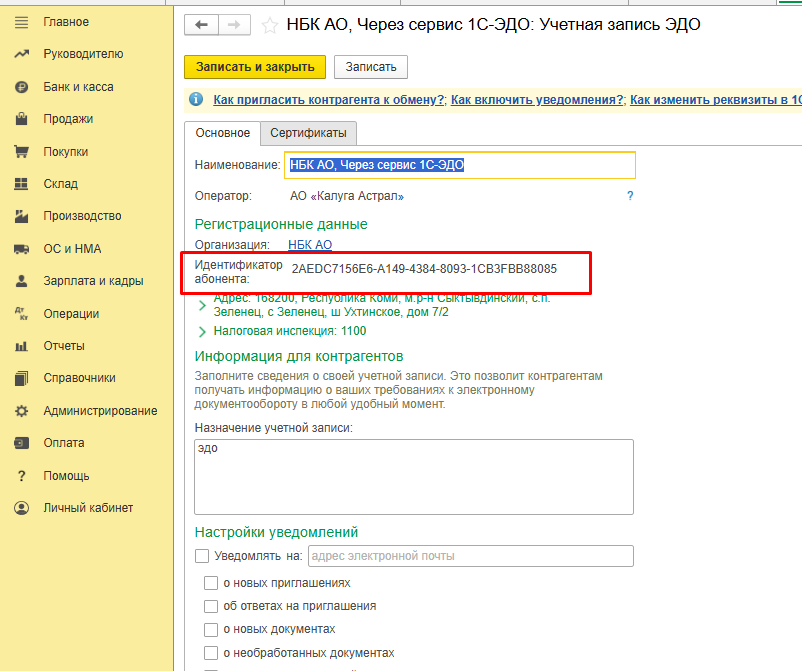Open 'Как изменить реквизиты' help link

pos(716,100)
